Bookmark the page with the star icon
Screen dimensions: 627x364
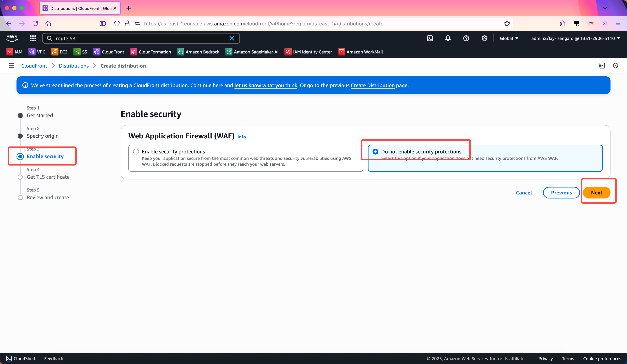click(507, 24)
